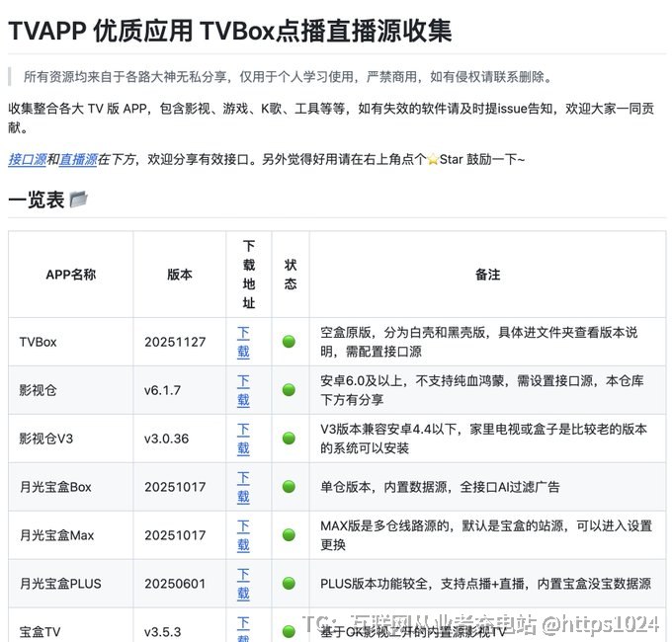
Task: Click the green status dot for 影视仓 v6.1.7
Action: 289,390
